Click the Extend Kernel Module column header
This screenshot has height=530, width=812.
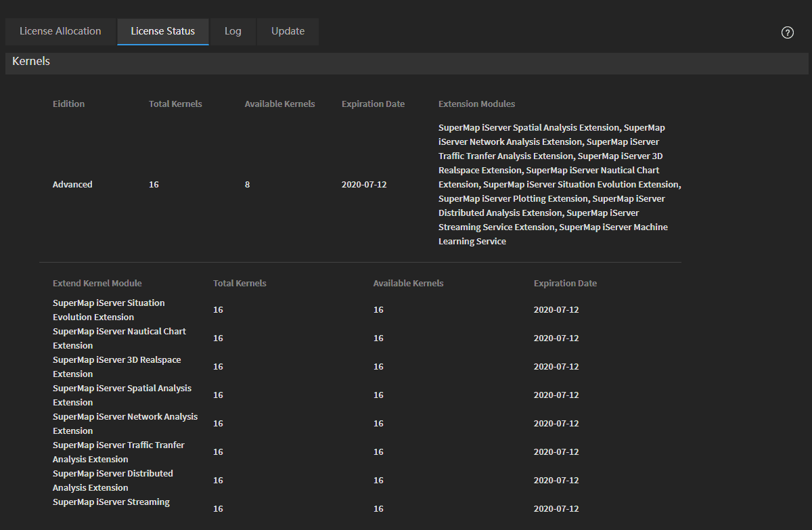(x=97, y=284)
